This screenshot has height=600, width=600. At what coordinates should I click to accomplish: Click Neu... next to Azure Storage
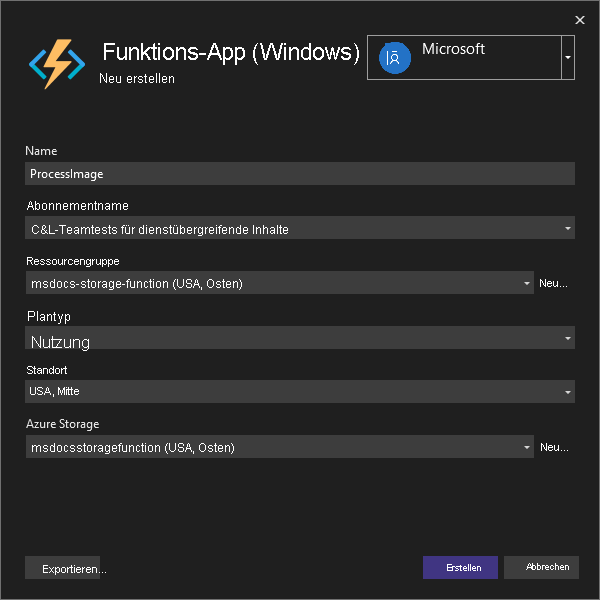(x=554, y=447)
